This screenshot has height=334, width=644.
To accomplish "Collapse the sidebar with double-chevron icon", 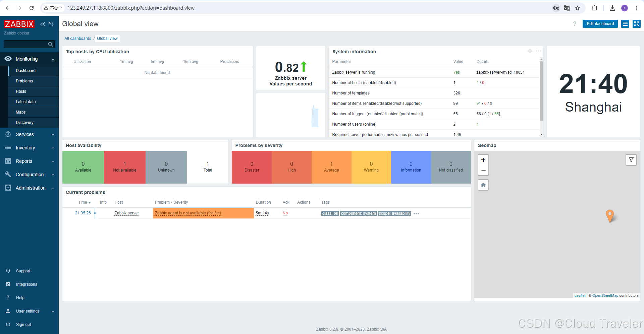I will (x=43, y=24).
